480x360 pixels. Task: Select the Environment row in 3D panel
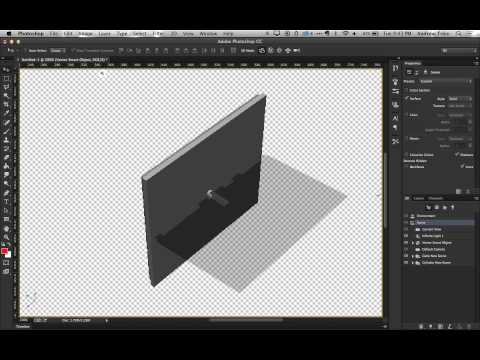click(x=439, y=216)
